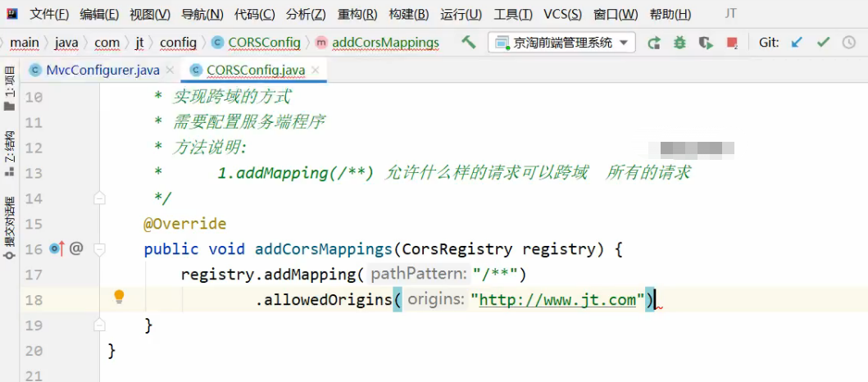Click the jt breadcrumb
Viewport: 868px width, 382px height.
coord(139,43)
